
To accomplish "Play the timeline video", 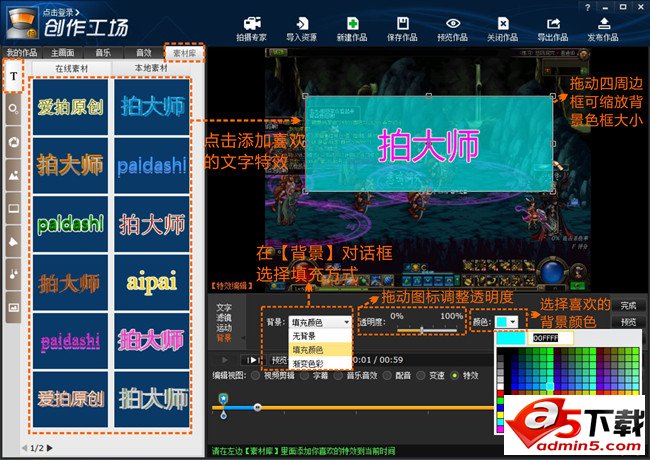I will click(225, 360).
